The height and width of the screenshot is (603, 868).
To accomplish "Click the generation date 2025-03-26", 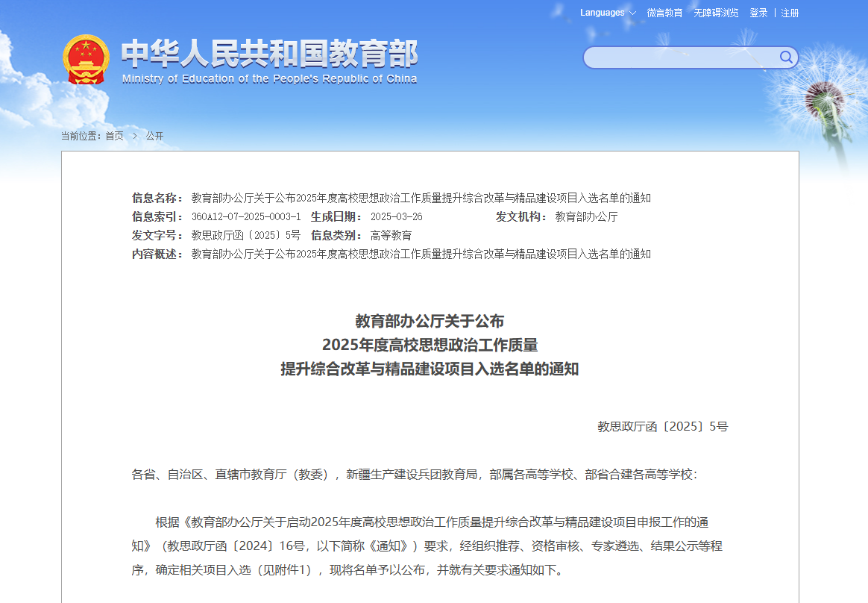I will tap(396, 216).
